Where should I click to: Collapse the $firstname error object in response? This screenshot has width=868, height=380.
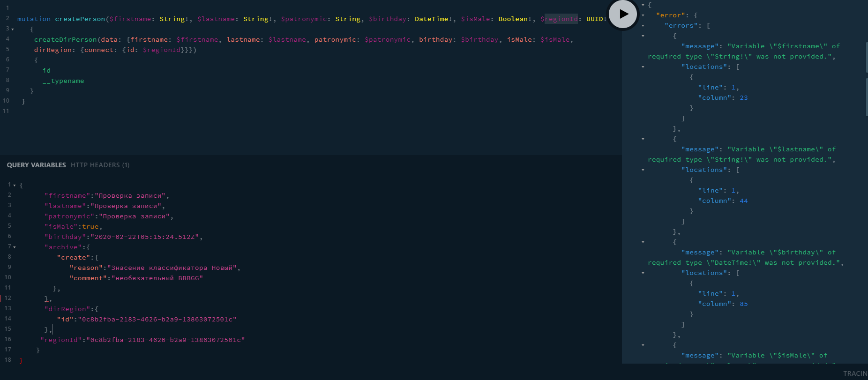[x=643, y=36]
